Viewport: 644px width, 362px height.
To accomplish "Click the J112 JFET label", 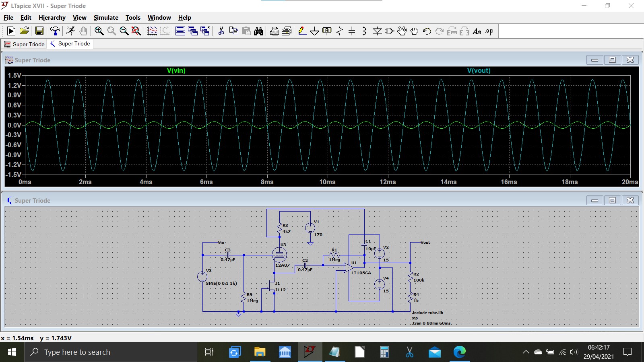I will [281, 290].
